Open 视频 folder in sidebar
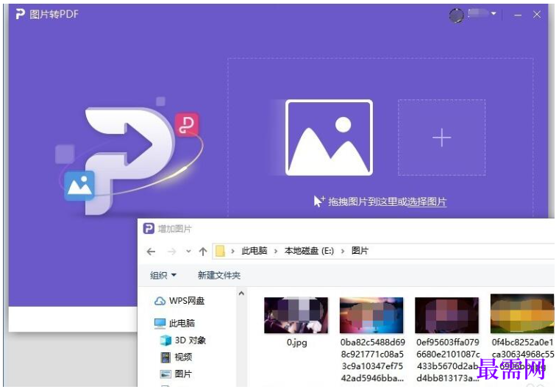The image size is (559, 392). click(x=177, y=357)
